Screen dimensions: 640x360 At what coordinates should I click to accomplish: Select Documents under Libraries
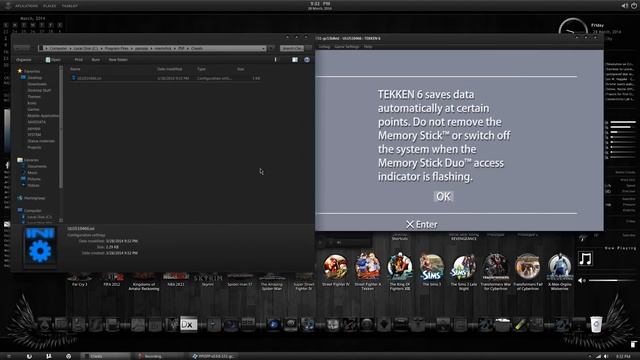tap(34, 166)
